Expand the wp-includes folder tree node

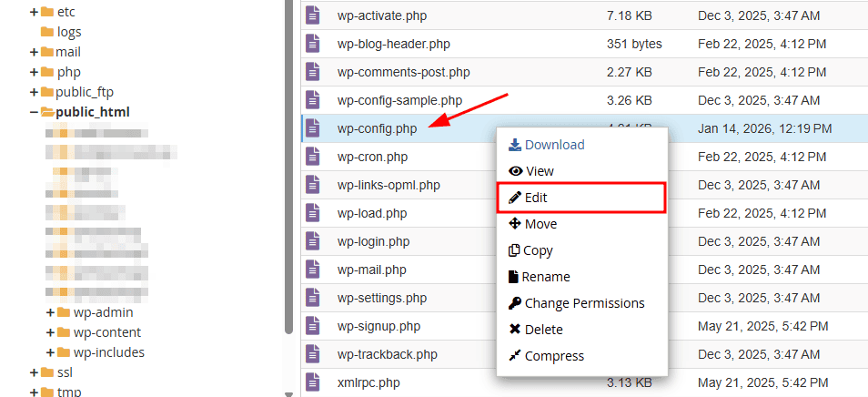pyautogui.click(x=51, y=352)
